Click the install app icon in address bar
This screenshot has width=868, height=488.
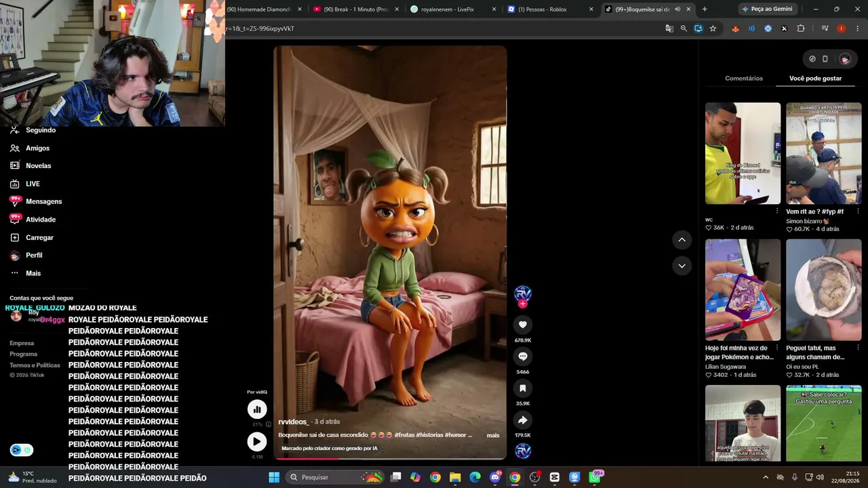pyautogui.click(x=698, y=28)
